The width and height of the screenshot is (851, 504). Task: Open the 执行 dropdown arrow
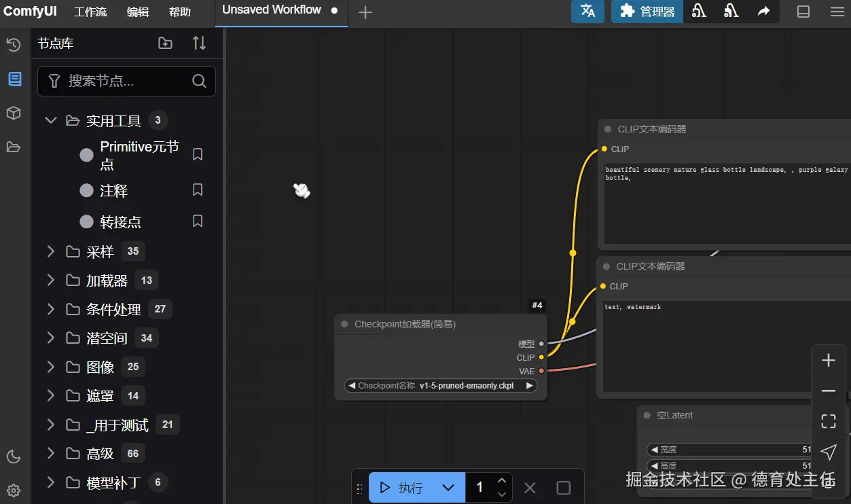click(x=448, y=488)
